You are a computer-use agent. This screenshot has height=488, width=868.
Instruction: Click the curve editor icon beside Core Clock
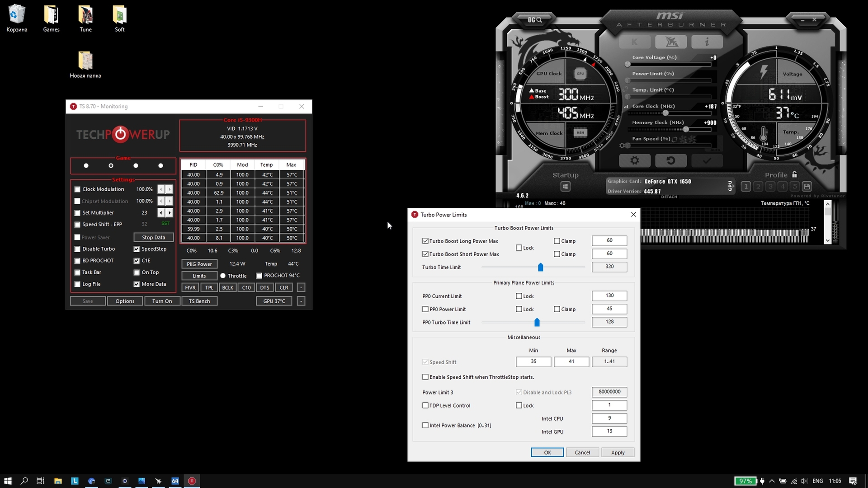626,107
